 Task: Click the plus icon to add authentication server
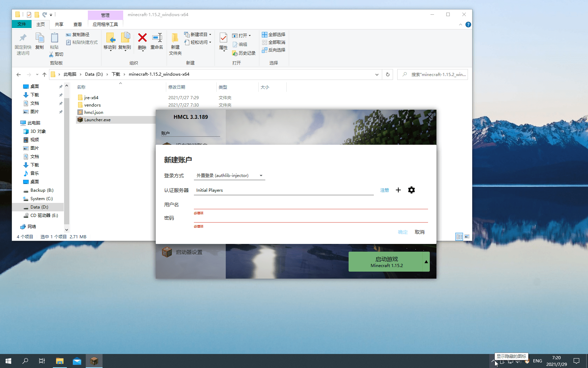click(x=398, y=190)
